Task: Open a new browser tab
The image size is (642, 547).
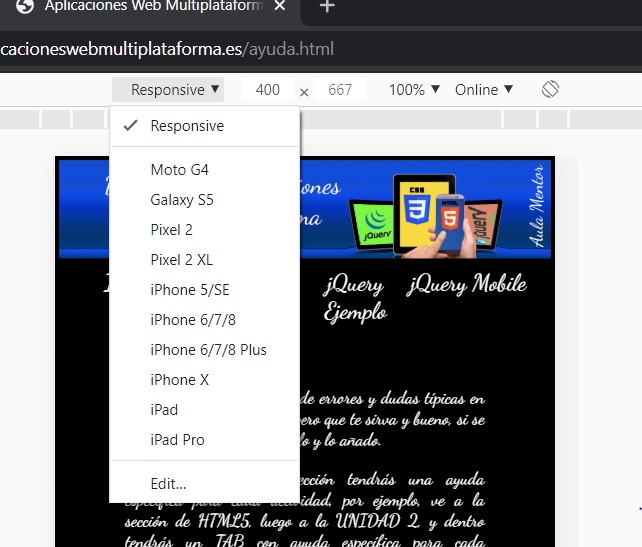Action: coord(327,6)
